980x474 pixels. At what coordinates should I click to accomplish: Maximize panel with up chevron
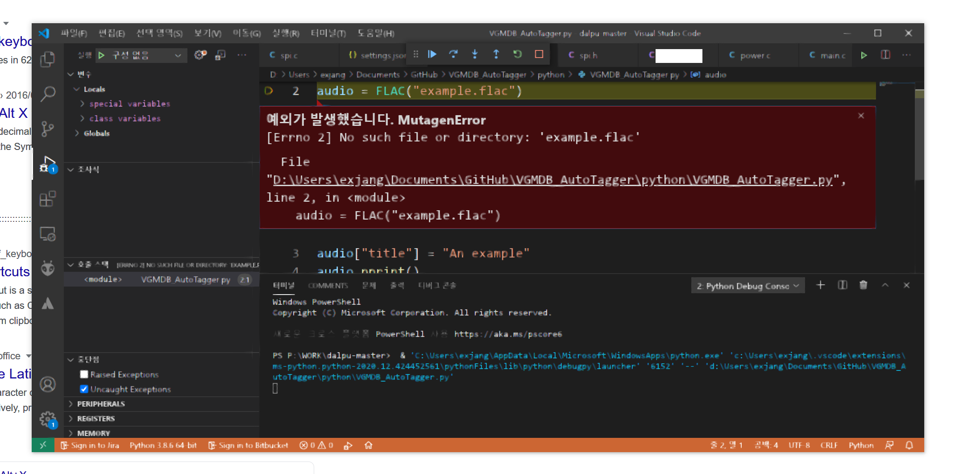(x=885, y=285)
